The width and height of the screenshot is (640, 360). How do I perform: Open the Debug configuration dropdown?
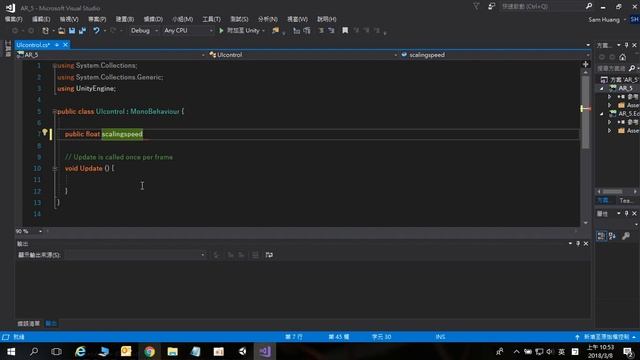tap(144, 31)
